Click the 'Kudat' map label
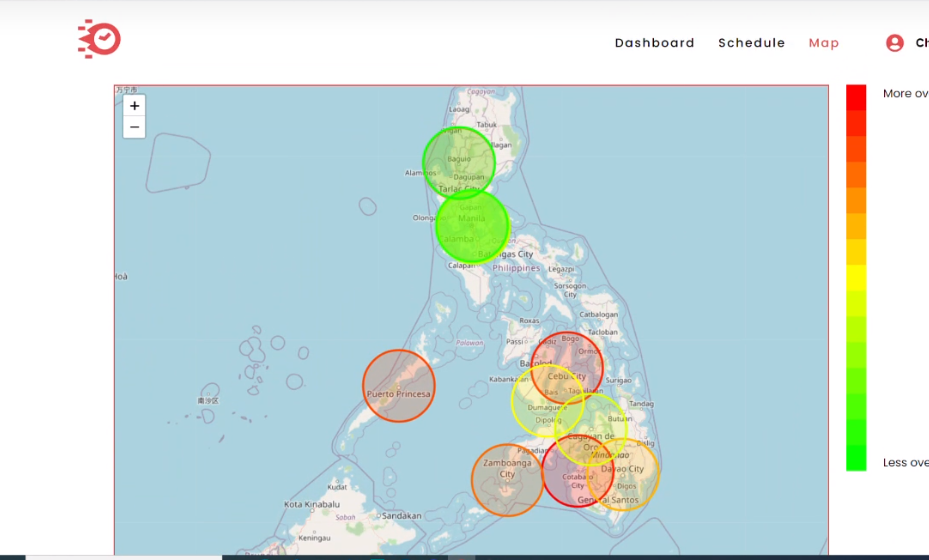 [337, 487]
